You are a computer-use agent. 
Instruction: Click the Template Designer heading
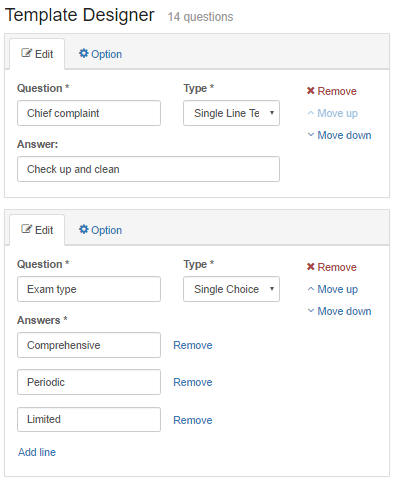80,15
